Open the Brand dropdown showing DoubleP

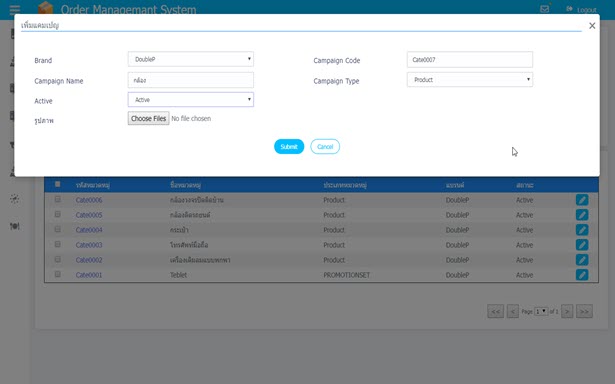point(191,59)
